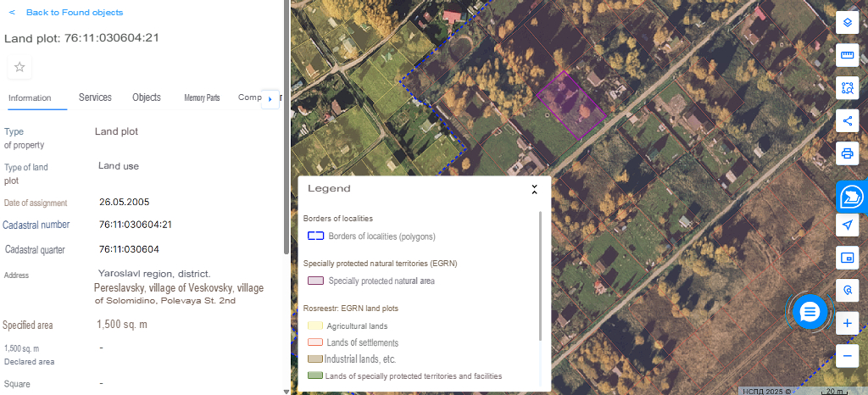Click the 'Land use' value
The height and width of the screenshot is (395, 868).
(119, 166)
